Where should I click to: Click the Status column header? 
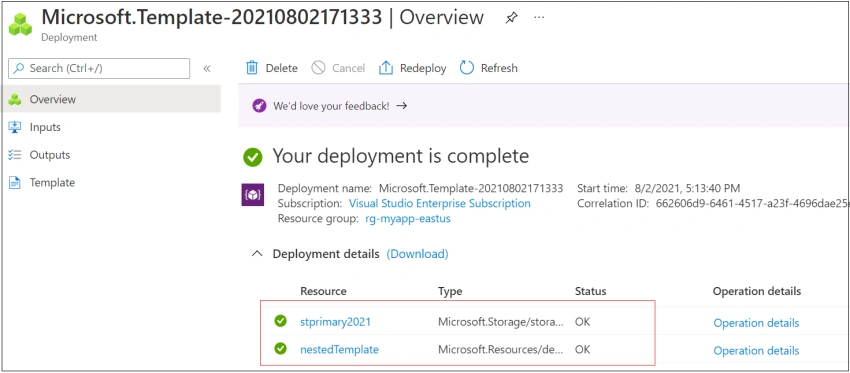pos(590,291)
